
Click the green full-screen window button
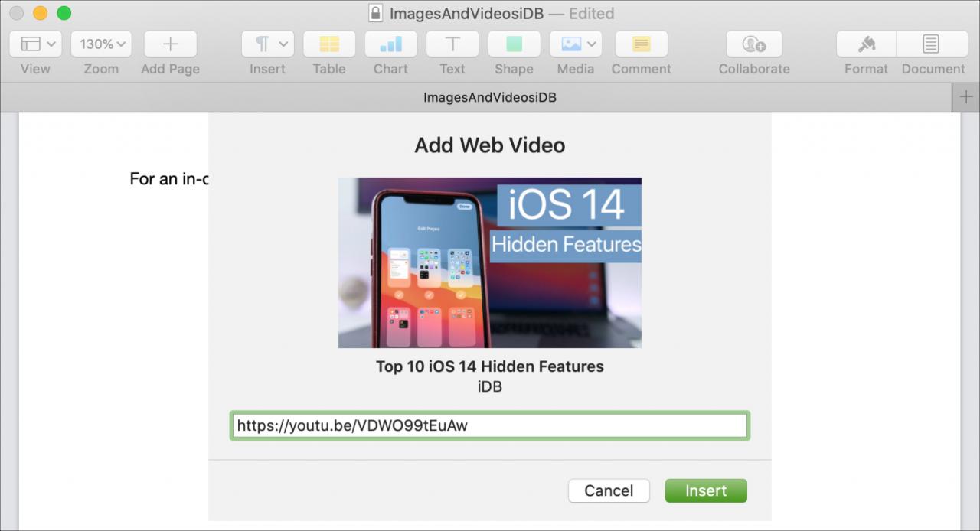64,13
